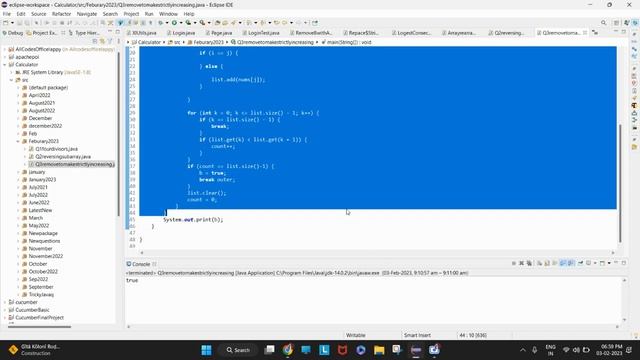Collapse the Calculator project
640x360 pixels.
(5, 64)
